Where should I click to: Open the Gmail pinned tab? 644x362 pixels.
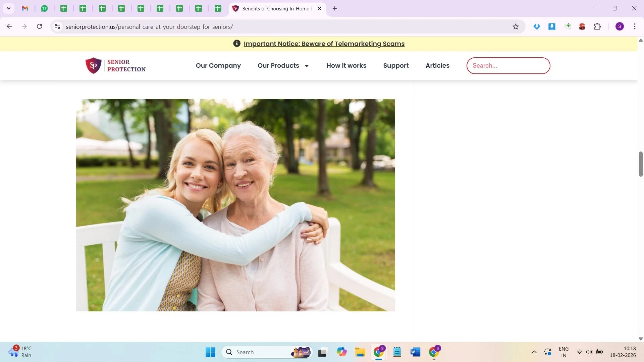click(x=25, y=8)
